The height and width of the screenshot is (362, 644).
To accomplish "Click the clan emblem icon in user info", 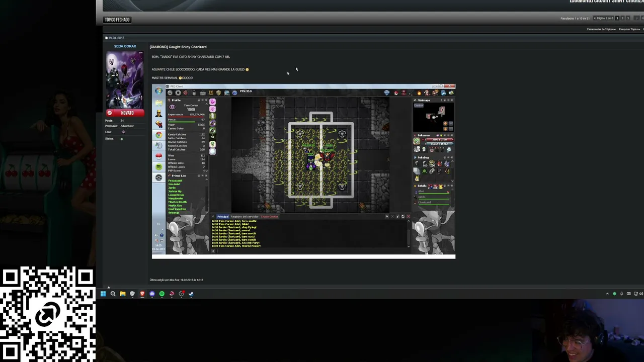I will (x=123, y=132).
